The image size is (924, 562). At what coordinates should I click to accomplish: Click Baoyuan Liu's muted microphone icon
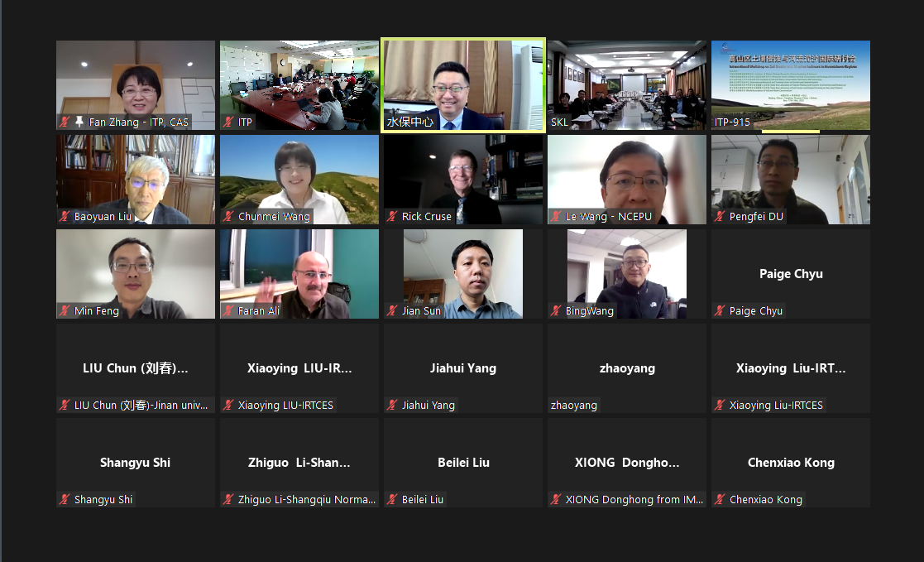coord(65,216)
